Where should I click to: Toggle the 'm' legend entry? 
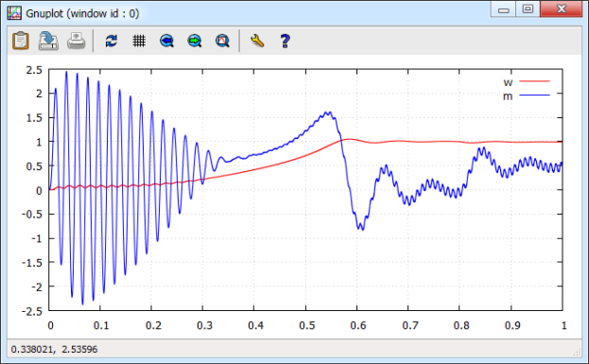[508, 96]
